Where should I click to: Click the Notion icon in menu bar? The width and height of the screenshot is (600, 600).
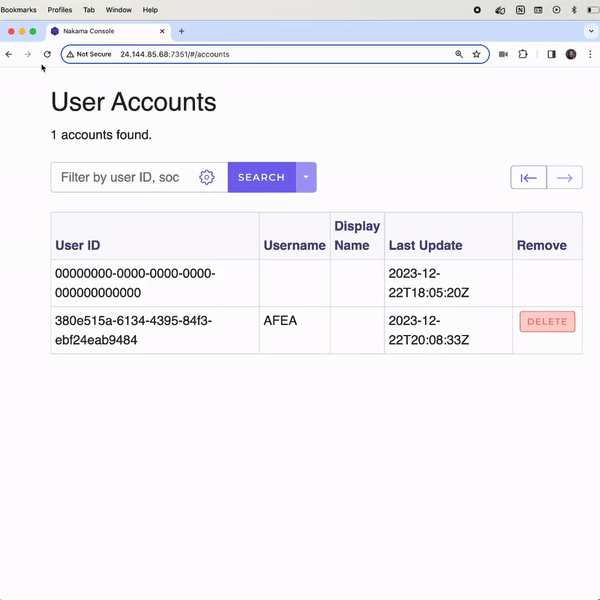click(520, 9)
